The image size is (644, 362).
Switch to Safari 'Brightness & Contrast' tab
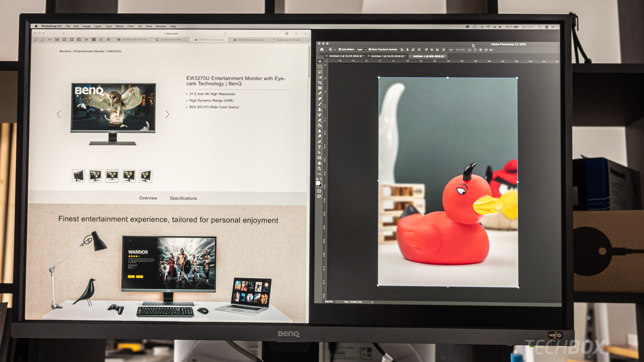(x=287, y=40)
